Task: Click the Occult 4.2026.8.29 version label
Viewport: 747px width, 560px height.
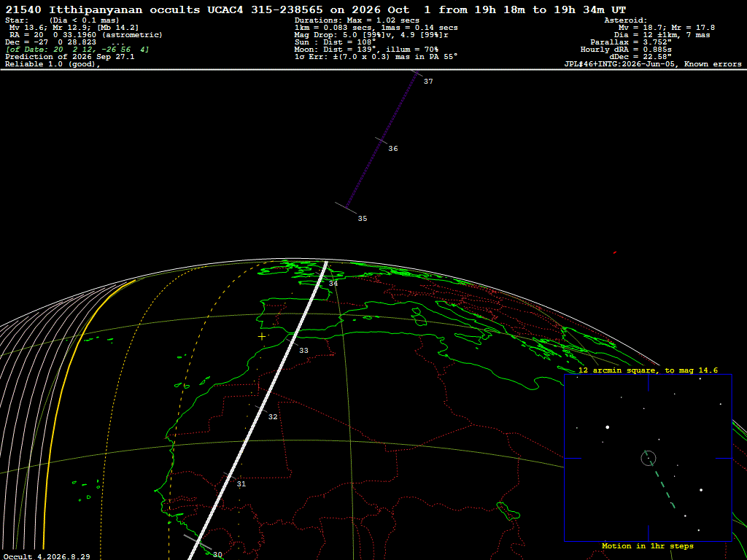Action: (46, 556)
